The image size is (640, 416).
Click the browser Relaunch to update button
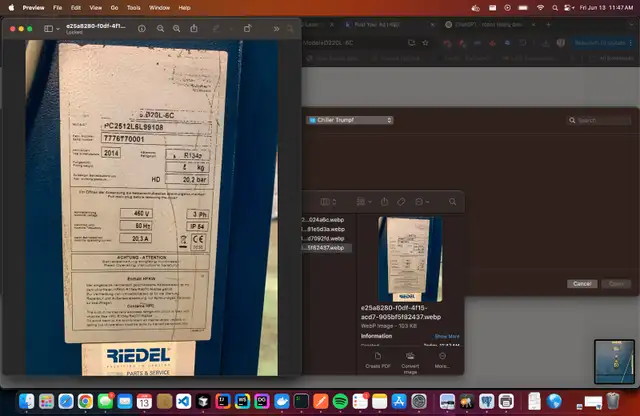(602, 43)
